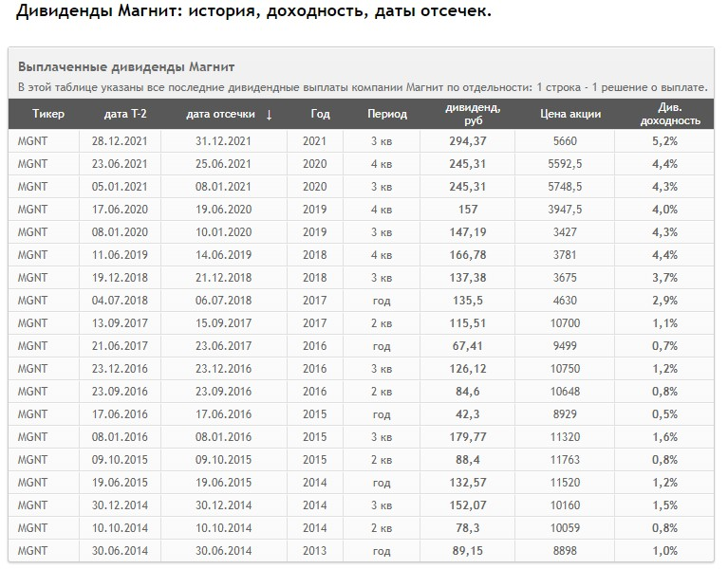Click the yield value 0,5%

coord(664,413)
